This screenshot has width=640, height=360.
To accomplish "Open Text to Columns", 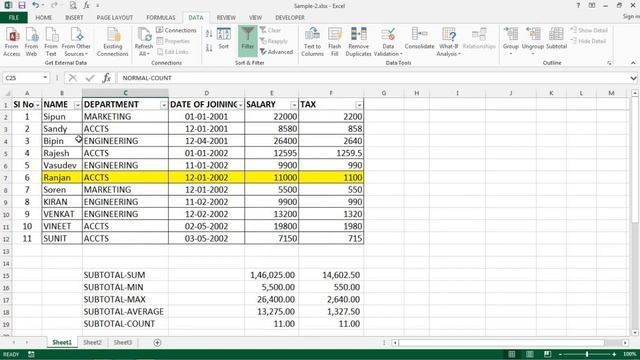I will pyautogui.click(x=312, y=42).
